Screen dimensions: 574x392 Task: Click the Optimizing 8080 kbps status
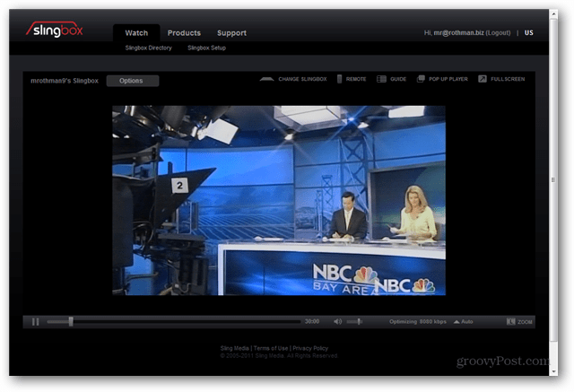pyautogui.click(x=418, y=322)
